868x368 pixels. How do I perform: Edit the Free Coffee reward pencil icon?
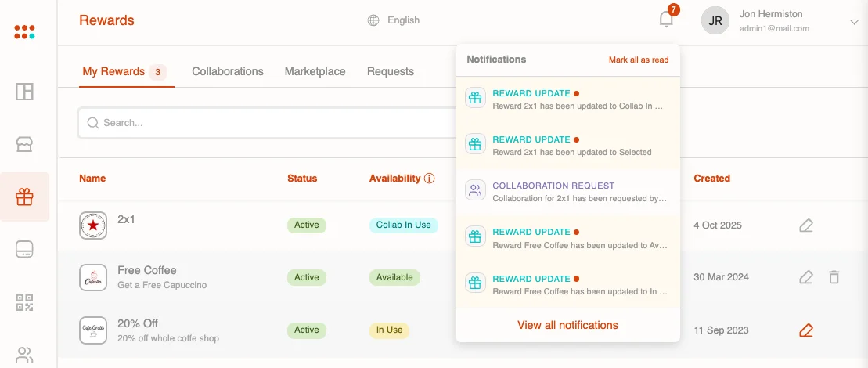[806, 277]
